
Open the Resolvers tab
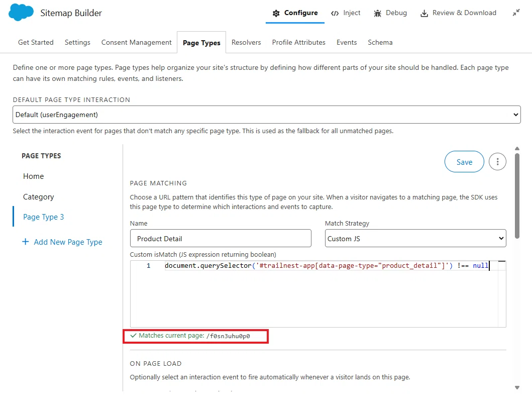click(x=246, y=42)
